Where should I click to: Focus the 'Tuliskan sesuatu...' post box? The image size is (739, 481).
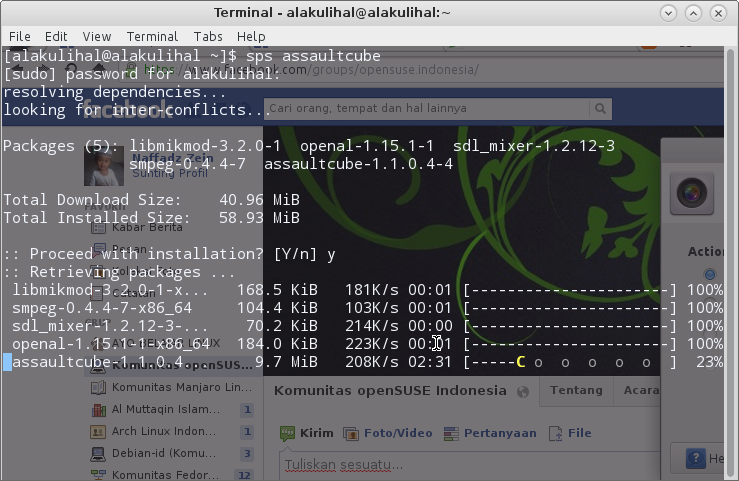(x=469, y=465)
